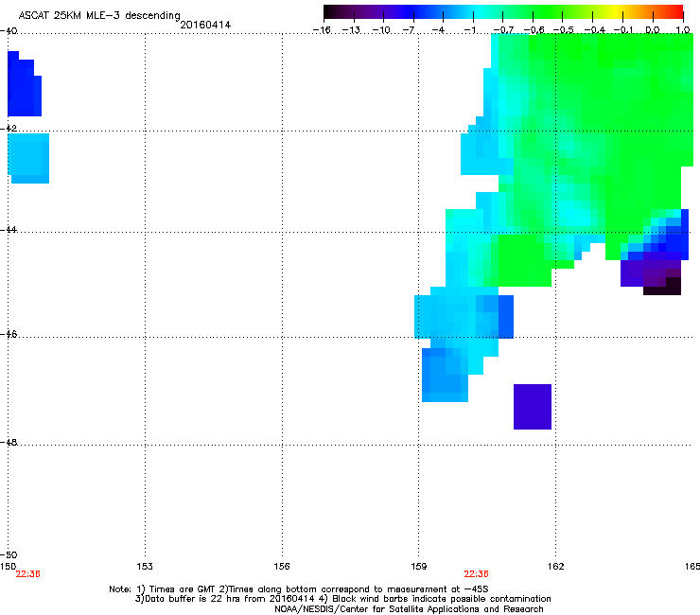Select the 156 longitude axis label
700x615 pixels.
(x=282, y=567)
